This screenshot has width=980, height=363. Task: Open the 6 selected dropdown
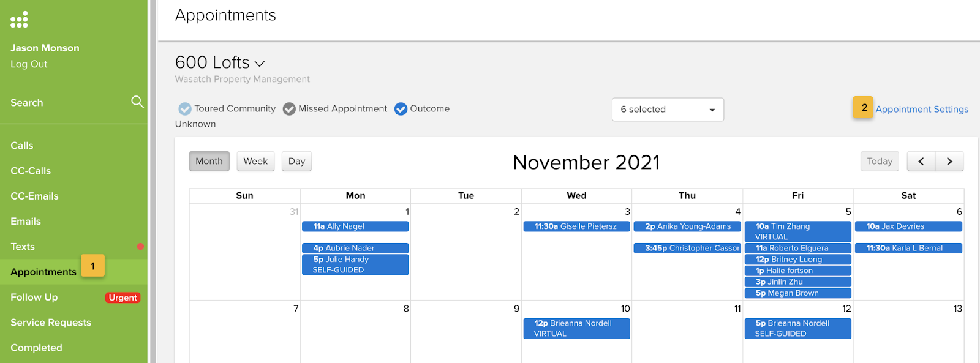coord(668,110)
